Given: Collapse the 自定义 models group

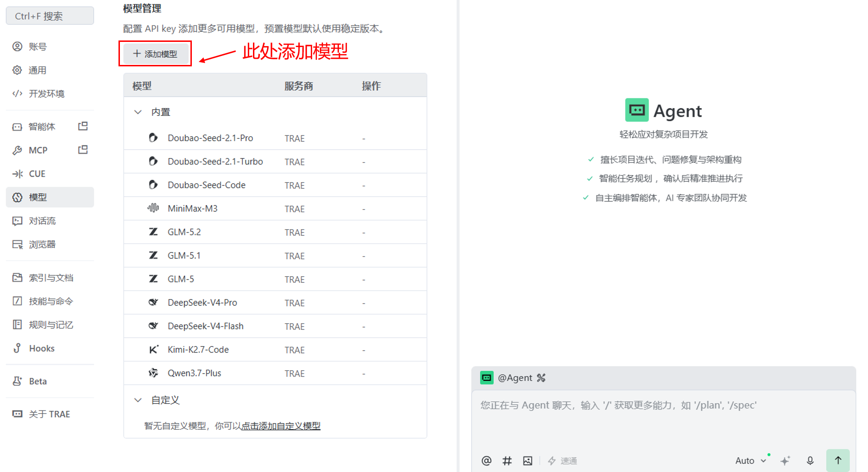Looking at the screenshot, I should coord(138,400).
